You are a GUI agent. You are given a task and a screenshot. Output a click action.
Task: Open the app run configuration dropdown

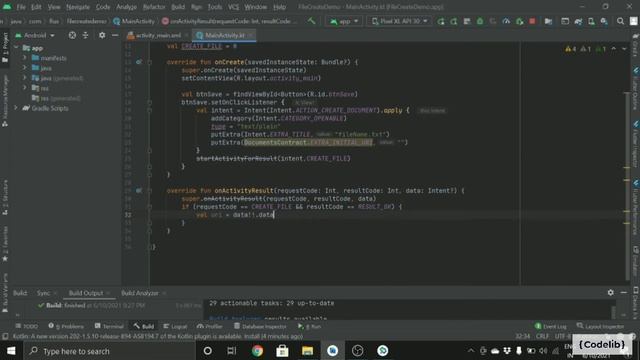pos(344,21)
